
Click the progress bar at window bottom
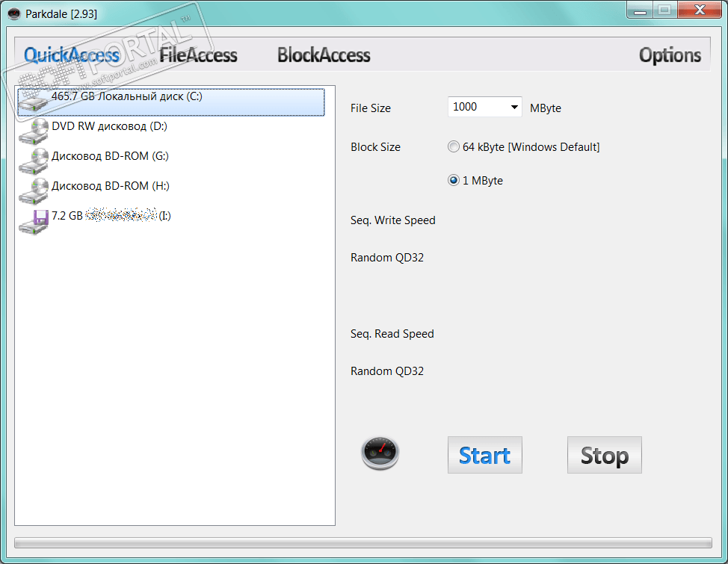pos(363,542)
